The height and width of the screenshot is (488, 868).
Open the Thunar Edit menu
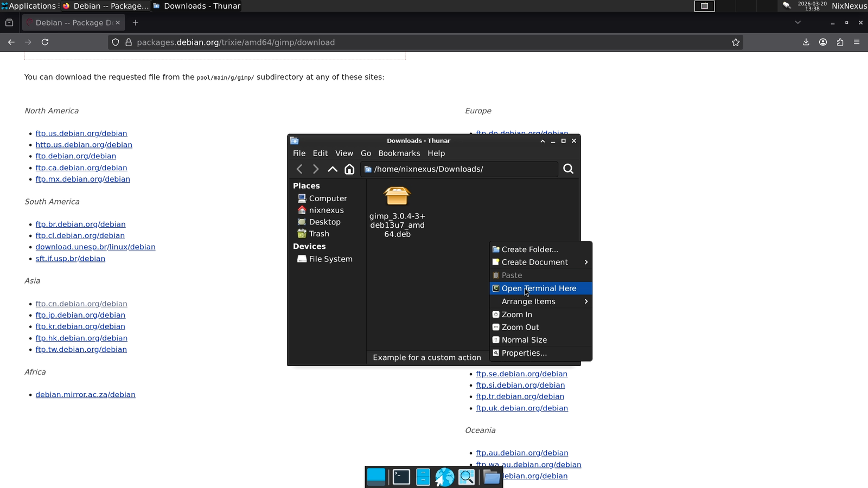[x=320, y=153]
